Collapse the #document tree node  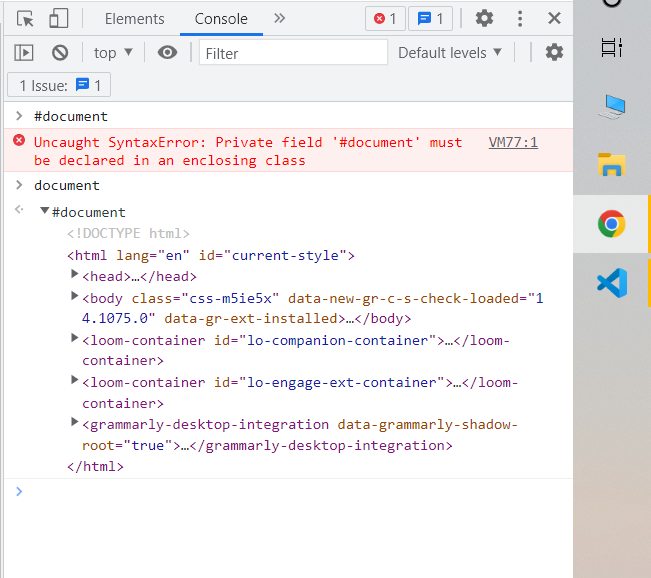tap(44, 211)
